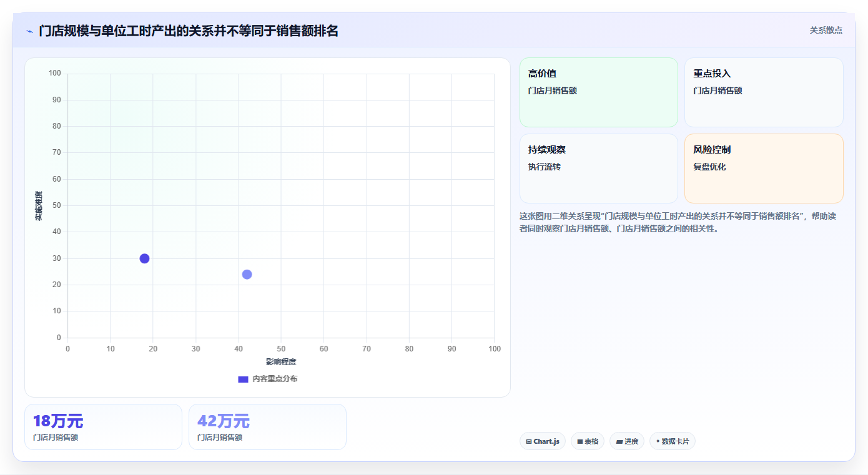Click the main title 门店规模与单位工时产出的关系
The width and height of the screenshot is (868, 475).
click(189, 31)
